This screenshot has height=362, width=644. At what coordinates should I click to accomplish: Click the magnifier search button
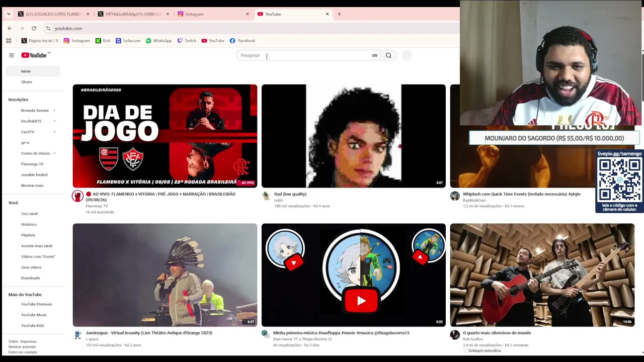tap(388, 55)
